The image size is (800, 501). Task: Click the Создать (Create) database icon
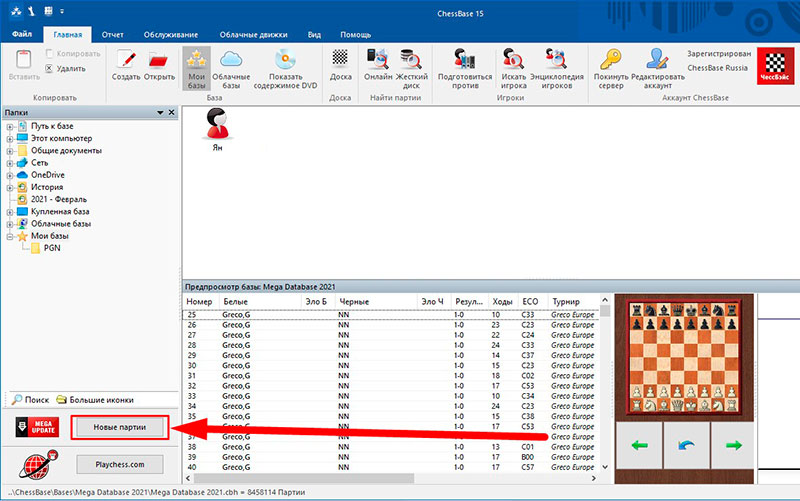click(126, 60)
